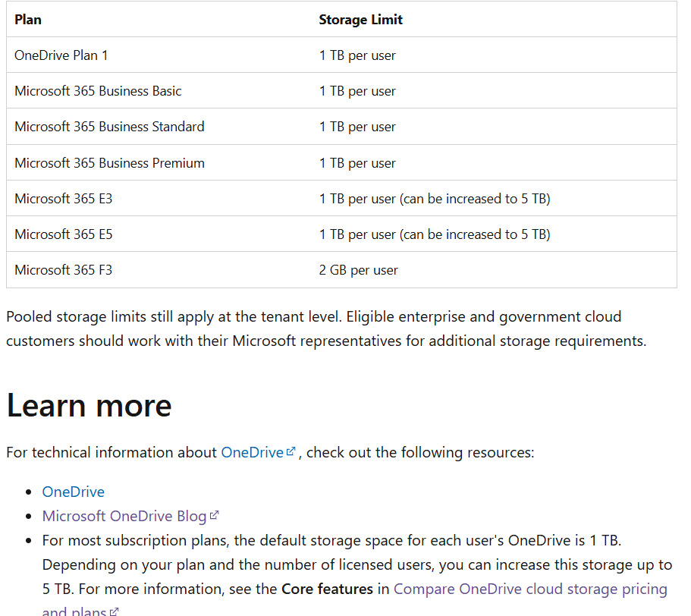Screen dimensions: 691x616
Task: Click storage limit value for Microsoft 365 E5
Action: point(435,234)
